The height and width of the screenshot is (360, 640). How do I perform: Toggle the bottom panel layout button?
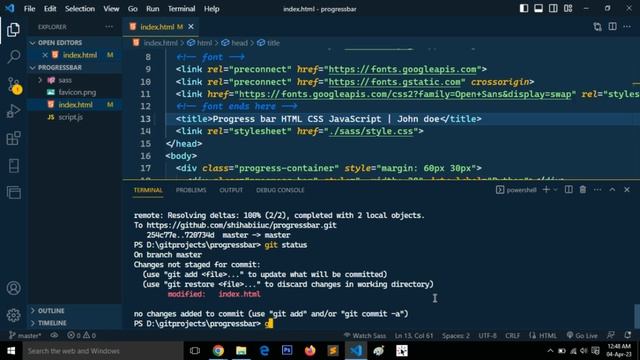[539, 9]
